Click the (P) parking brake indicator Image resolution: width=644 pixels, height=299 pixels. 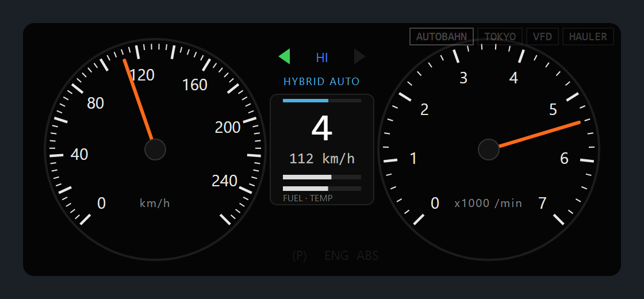coord(300,256)
